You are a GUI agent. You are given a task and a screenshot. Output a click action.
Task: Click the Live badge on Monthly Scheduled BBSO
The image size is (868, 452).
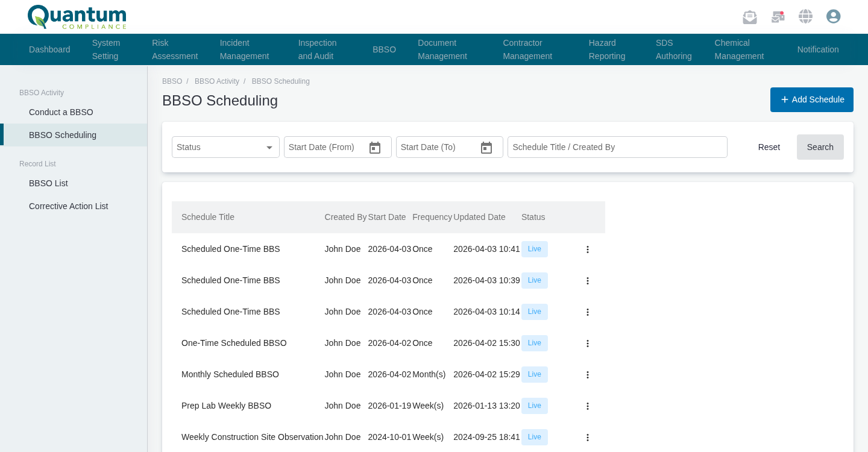(535, 374)
